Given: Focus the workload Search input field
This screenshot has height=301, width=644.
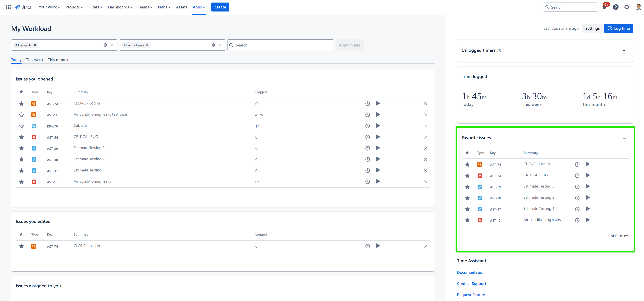Looking at the screenshot, I should point(280,45).
